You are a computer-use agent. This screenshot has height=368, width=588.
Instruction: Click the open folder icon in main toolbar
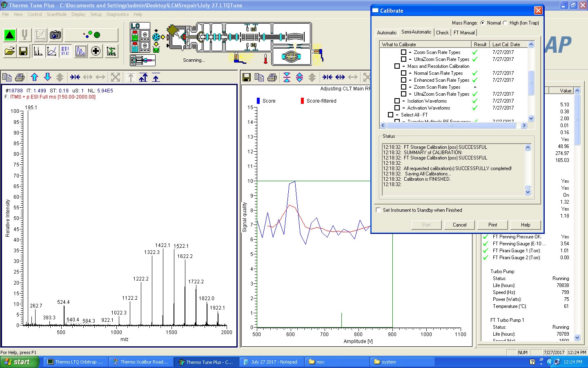10,51
